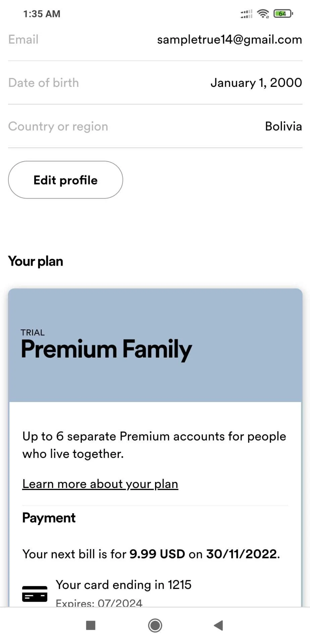Tap the credit card icon

pyautogui.click(x=35, y=594)
